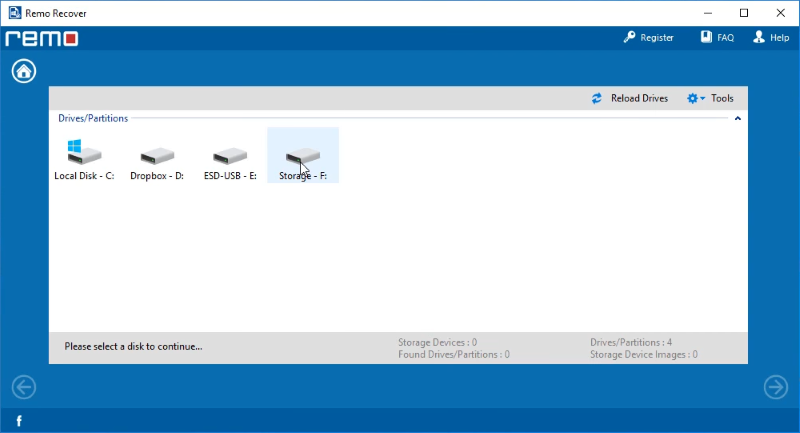Click 'Found Drives/Partitions : 0' status text
Screen dimensions: 800x433
tap(454, 354)
